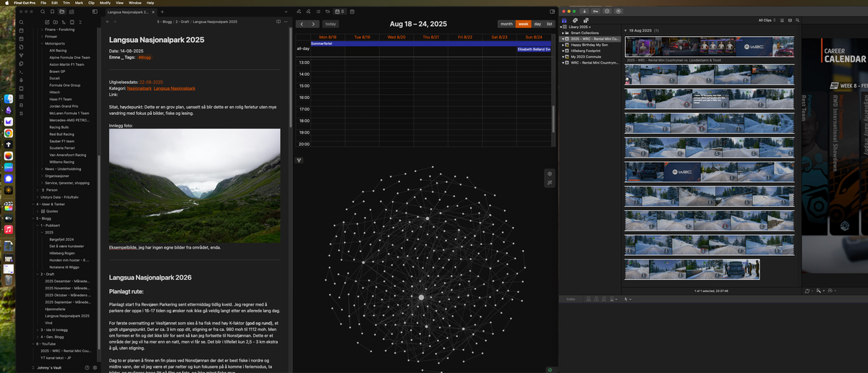
Task: Toggle the left sidebar panel in Obsidian
Action: click(x=95, y=12)
